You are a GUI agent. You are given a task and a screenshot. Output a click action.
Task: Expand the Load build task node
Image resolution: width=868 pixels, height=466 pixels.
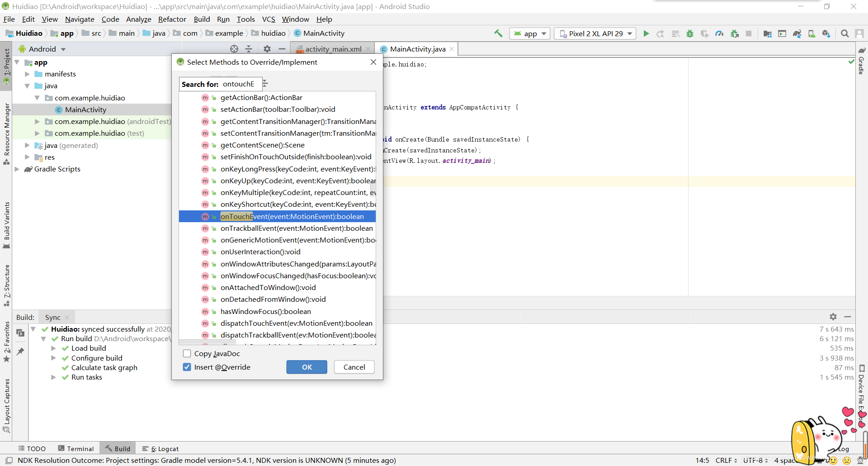pos(53,348)
